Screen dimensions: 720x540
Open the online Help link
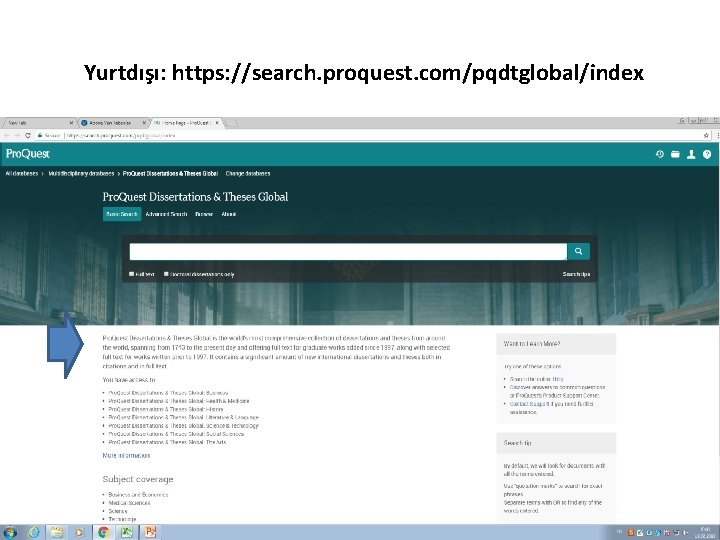pyautogui.click(x=558, y=379)
